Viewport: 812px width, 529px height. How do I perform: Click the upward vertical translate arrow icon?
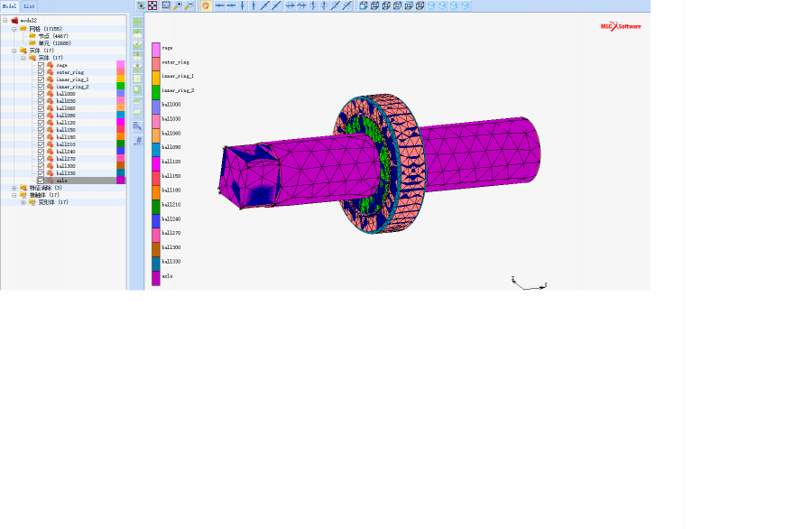[254, 5]
